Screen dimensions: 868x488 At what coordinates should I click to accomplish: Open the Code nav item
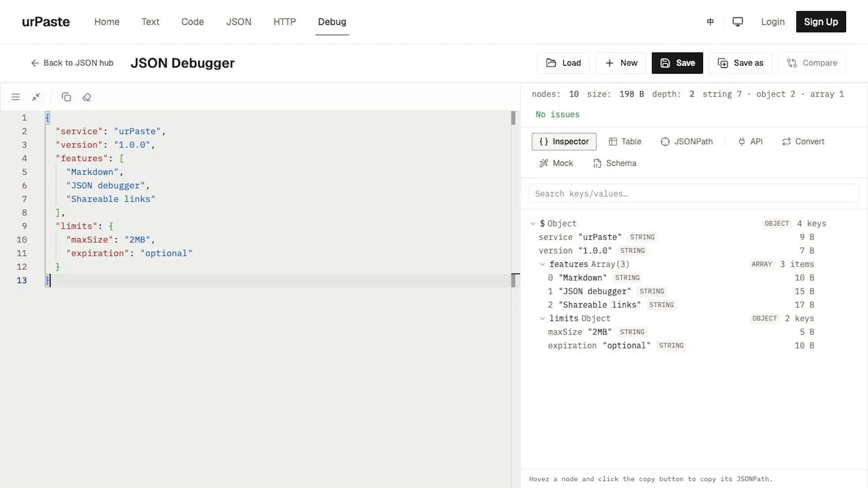tap(193, 22)
